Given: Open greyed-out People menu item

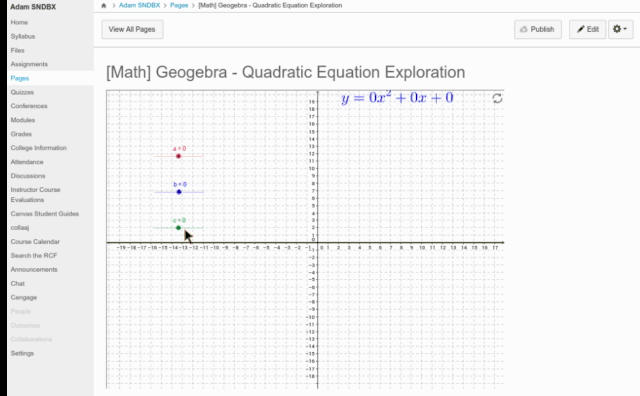Looking at the screenshot, I should (21, 311).
